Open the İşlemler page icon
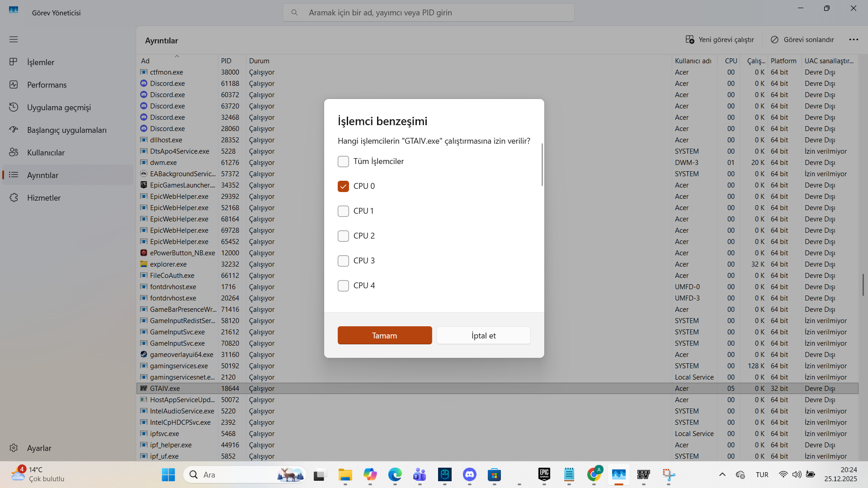868x488 pixels. [14, 62]
